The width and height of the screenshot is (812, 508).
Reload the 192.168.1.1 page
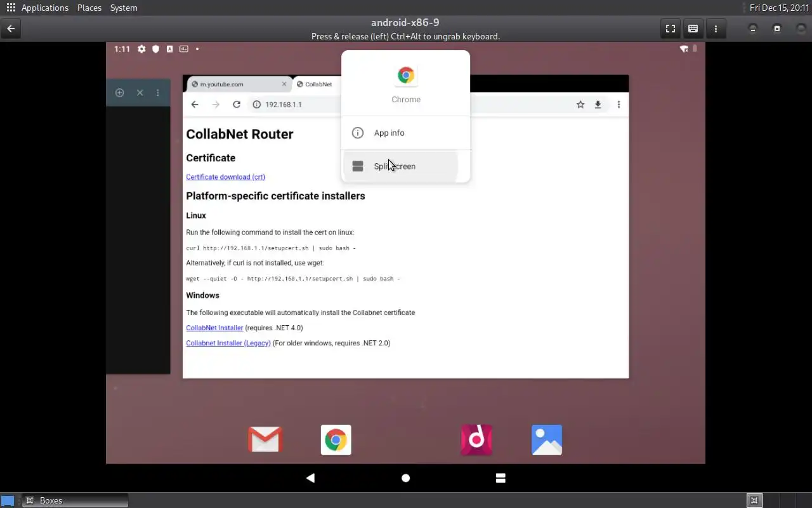[237, 105]
